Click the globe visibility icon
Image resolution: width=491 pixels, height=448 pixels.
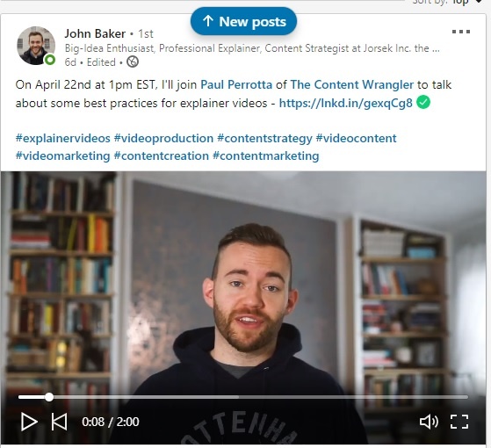pyautogui.click(x=133, y=61)
